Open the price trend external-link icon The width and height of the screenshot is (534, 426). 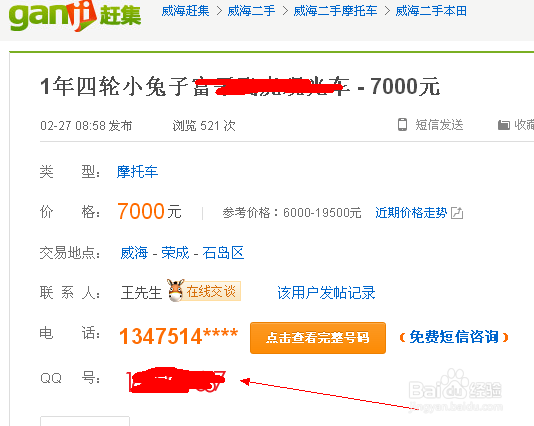pos(457,213)
